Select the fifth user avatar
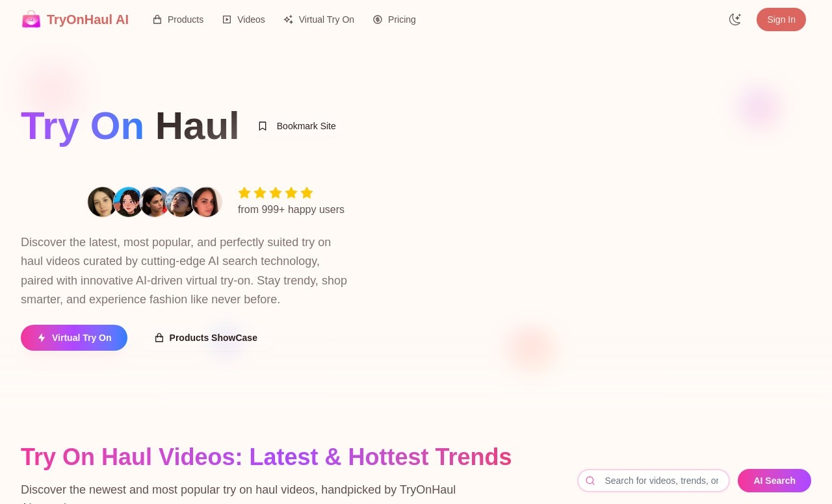 tap(207, 202)
